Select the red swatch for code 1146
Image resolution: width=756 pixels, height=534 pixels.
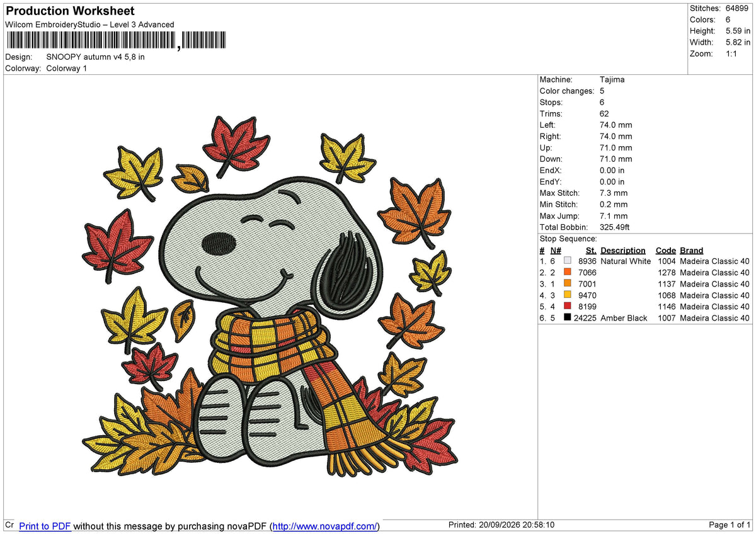coord(568,306)
